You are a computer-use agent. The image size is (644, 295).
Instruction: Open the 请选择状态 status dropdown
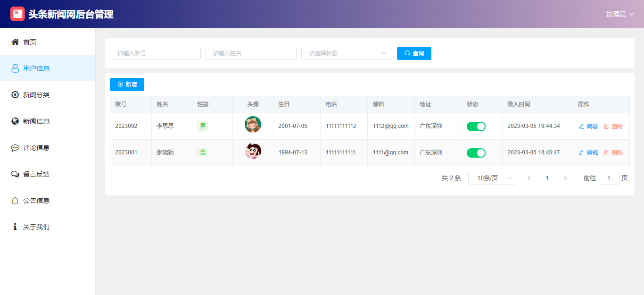[347, 53]
